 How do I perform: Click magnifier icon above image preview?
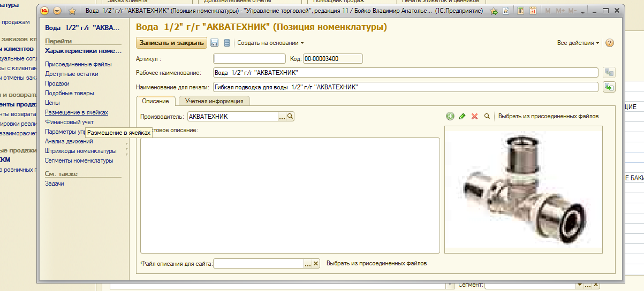click(487, 116)
